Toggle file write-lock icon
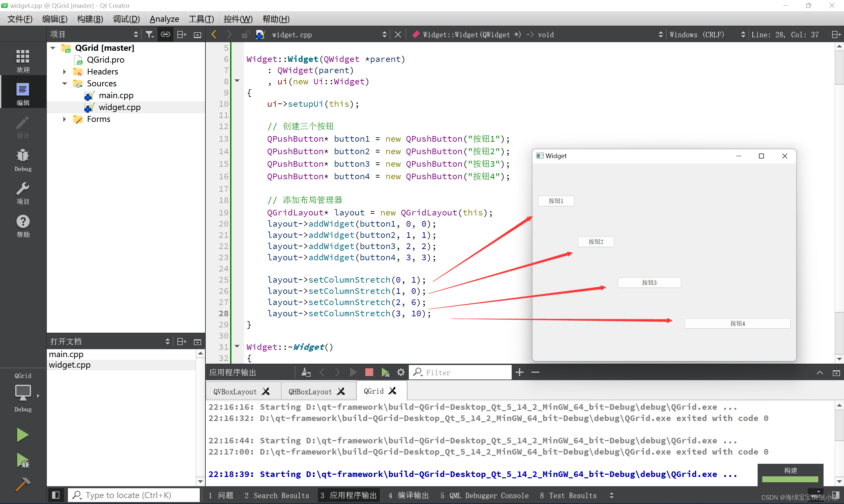Screen dimensions: 844x504 tap(245, 34)
